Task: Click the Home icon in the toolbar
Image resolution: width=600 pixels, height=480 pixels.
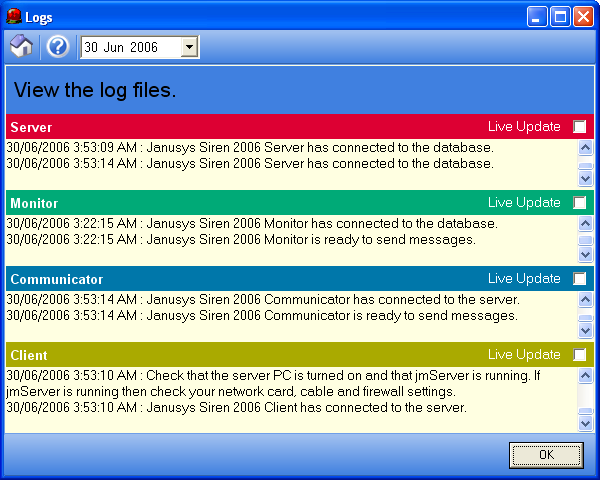Action: pos(21,47)
